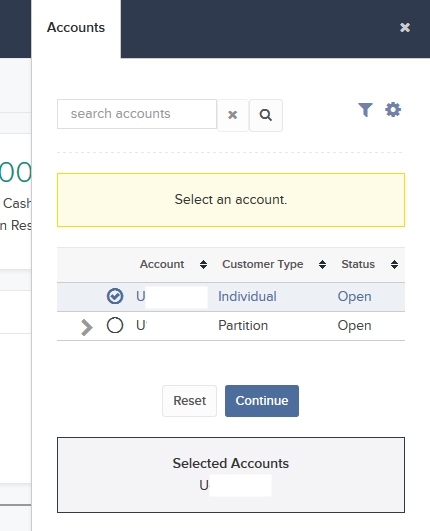Click the Reset button
430x531 pixels.
tap(189, 401)
